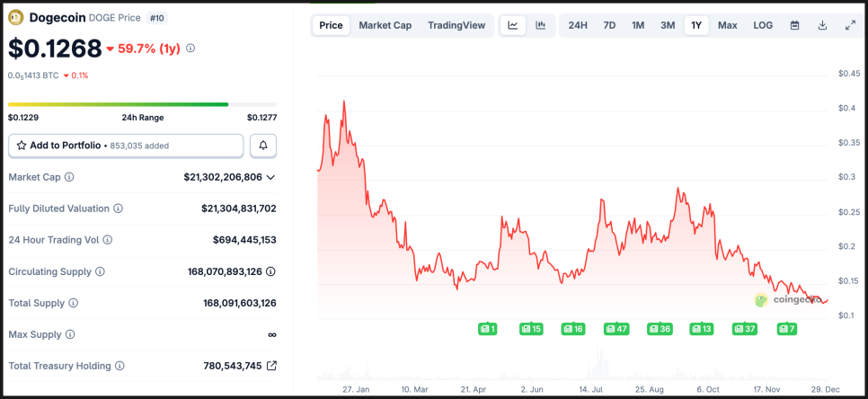Select the Max time range
This screenshot has width=868, height=399.
pos(727,25)
